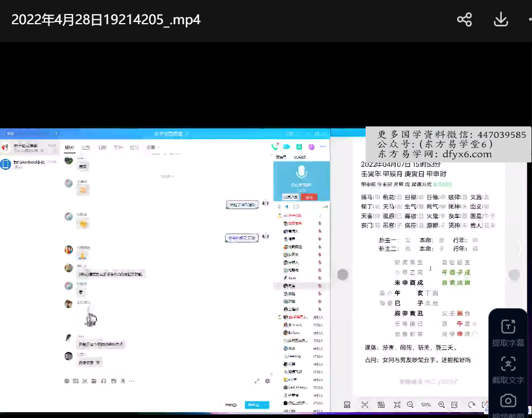Screen dimensions: 532x418
Task: Click the download icon in top bar
Action: [501, 20]
